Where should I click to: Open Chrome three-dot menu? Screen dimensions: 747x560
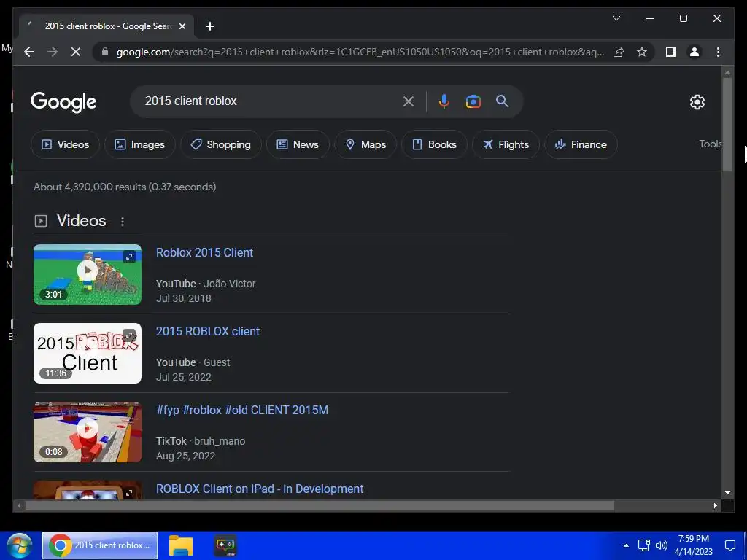tap(718, 52)
